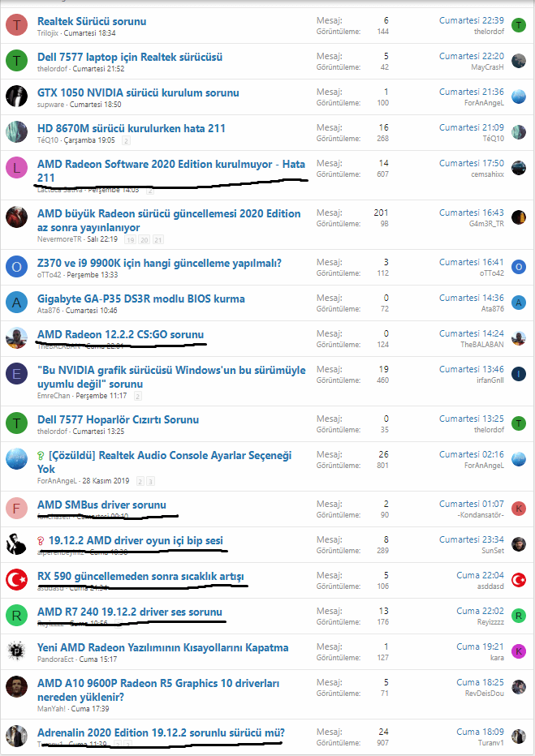Click last-post time Cumartesi 17:50
This screenshot has height=756, width=535.
[x=472, y=163]
